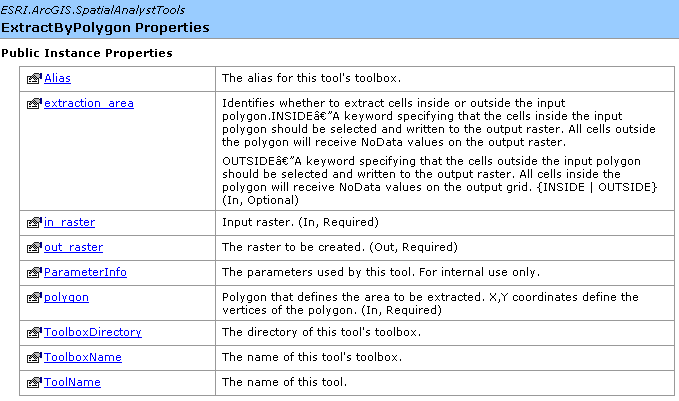Follow the out_raster link

[x=74, y=247]
